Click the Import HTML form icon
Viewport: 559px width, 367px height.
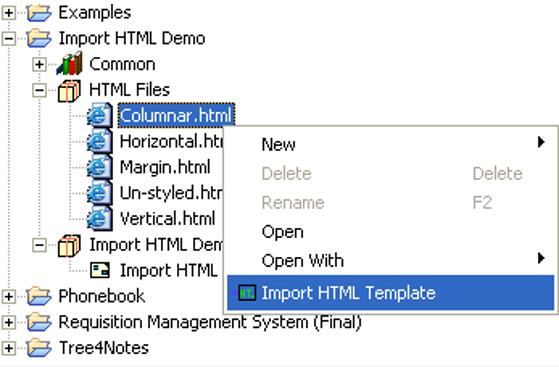pos(100,270)
